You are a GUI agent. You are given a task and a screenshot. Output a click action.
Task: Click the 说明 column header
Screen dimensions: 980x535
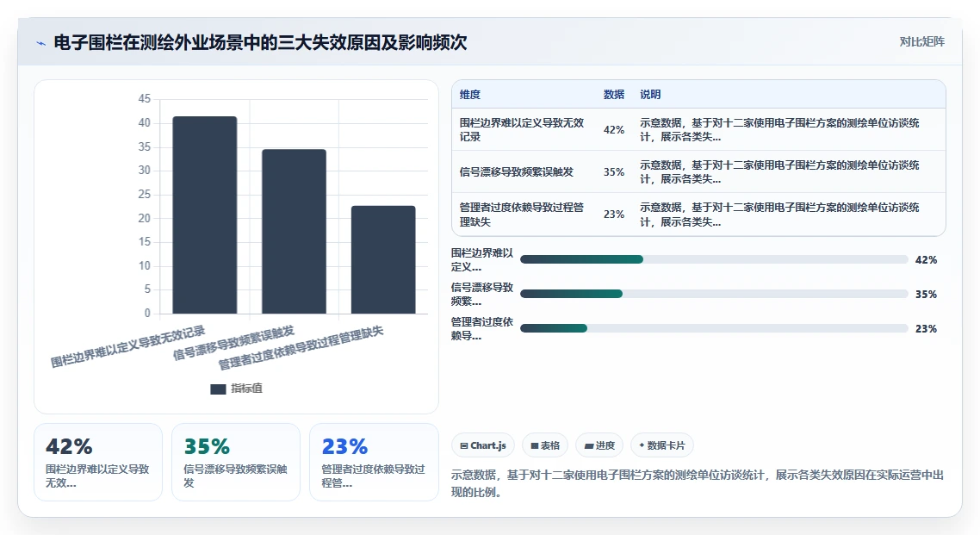coord(650,95)
